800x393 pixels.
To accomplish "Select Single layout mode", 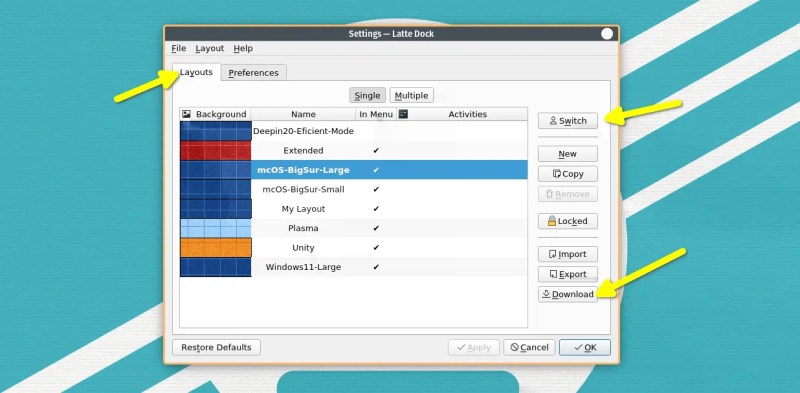I will [367, 95].
